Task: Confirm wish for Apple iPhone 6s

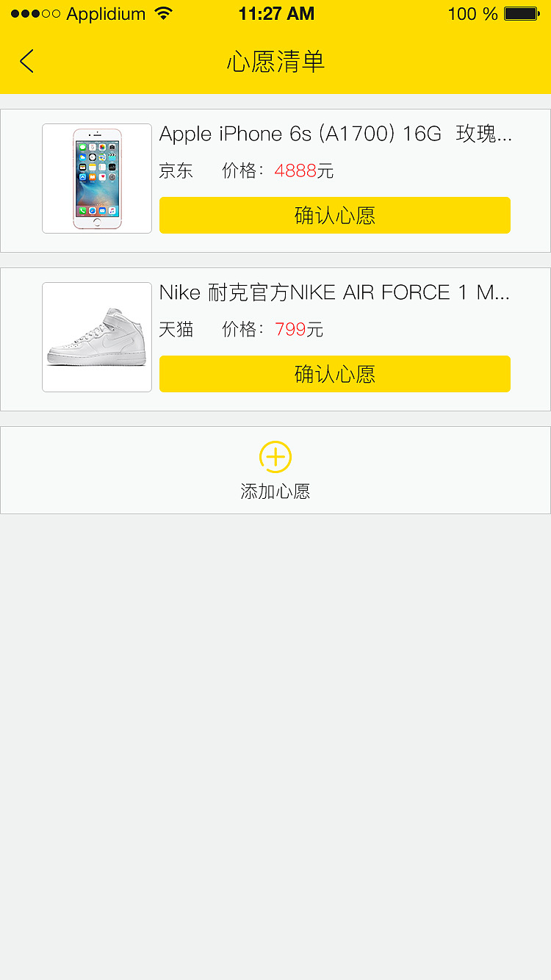Action: pos(335,215)
